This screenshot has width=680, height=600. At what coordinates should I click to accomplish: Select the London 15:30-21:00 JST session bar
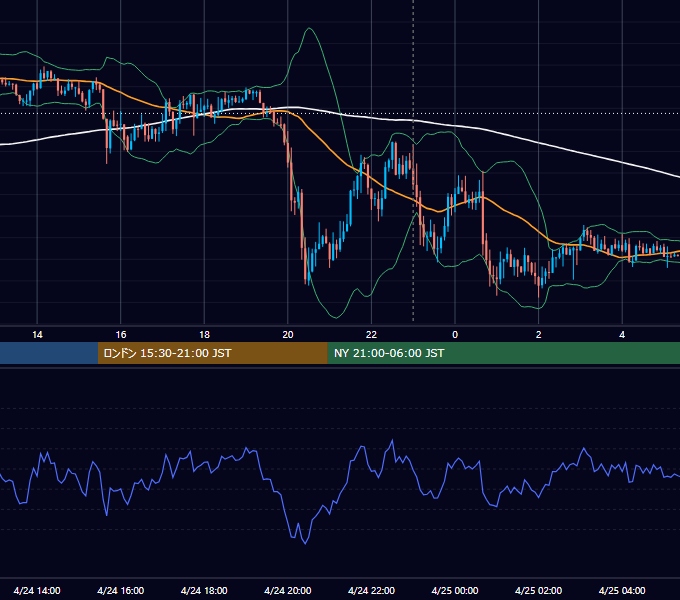tap(212, 353)
